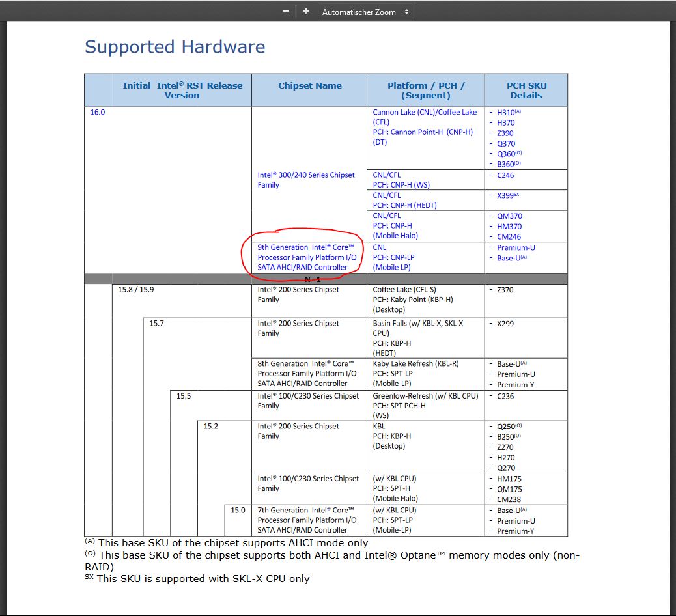Click the X299 SKU entry
Viewport: 676px width, 616px height.
505,324
